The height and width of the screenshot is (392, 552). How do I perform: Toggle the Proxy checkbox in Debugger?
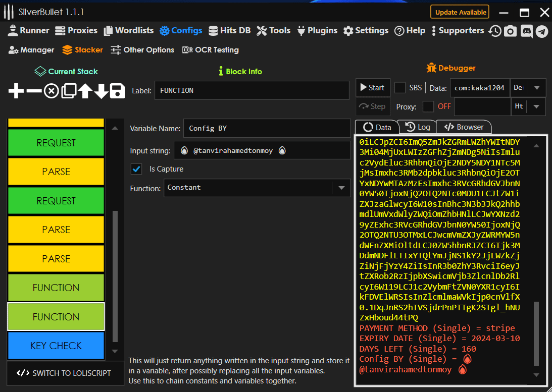tap(428, 106)
